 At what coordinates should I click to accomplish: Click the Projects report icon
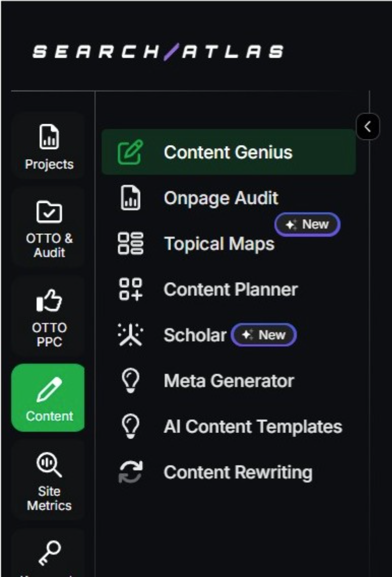coord(49,136)
